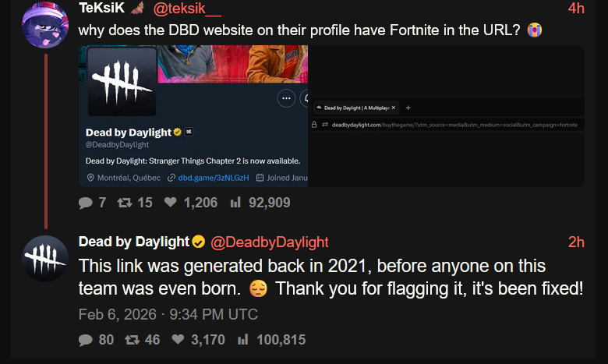Like the Dead by Daylight reply tweet

178,339
